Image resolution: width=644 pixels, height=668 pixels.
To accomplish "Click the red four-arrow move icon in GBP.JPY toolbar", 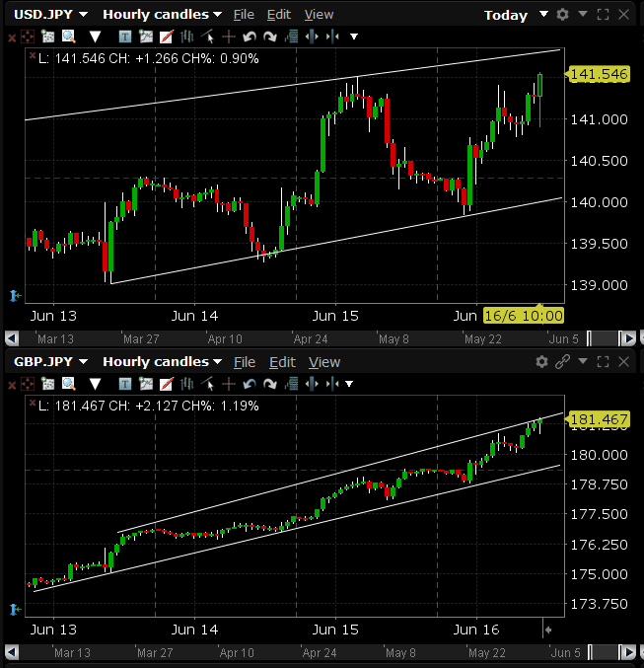I will pos(28,384).
